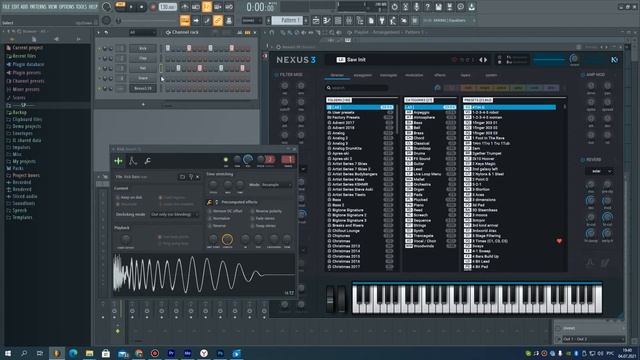640x360 pixels.
Task: Select the Kick channel button
Action: [x=143, y=48]
